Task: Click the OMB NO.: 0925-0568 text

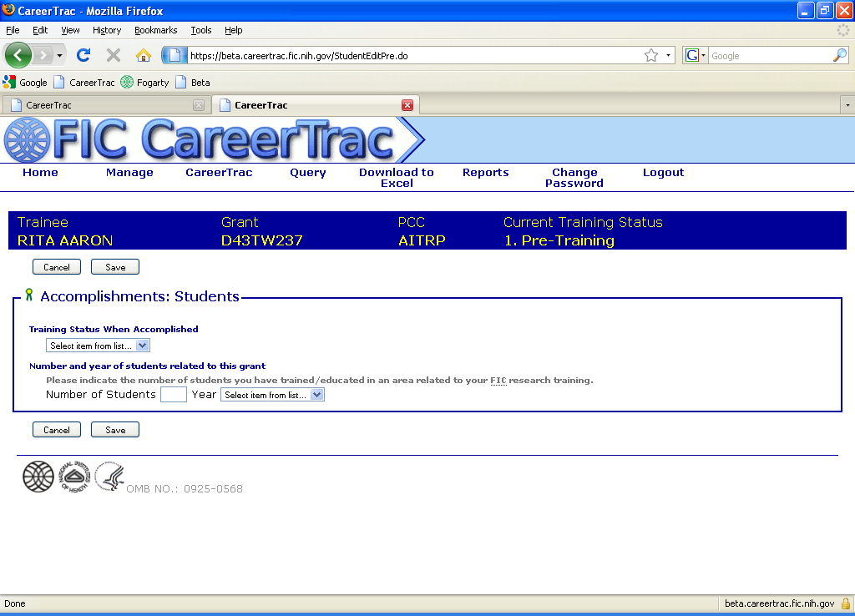Action: point(185,489)
